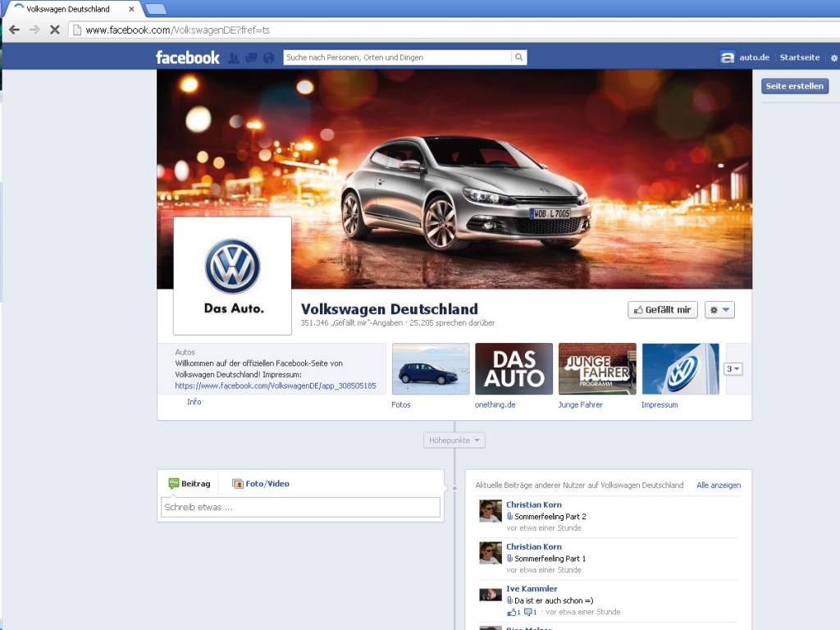Open a new browser tab
Screen dimensions: 840x630
coord(156,9)
